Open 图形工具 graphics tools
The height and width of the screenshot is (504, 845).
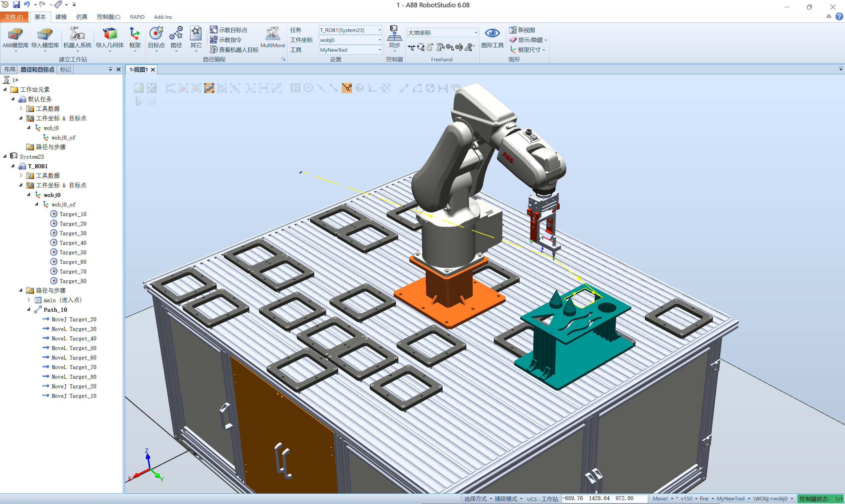[492, 37]
